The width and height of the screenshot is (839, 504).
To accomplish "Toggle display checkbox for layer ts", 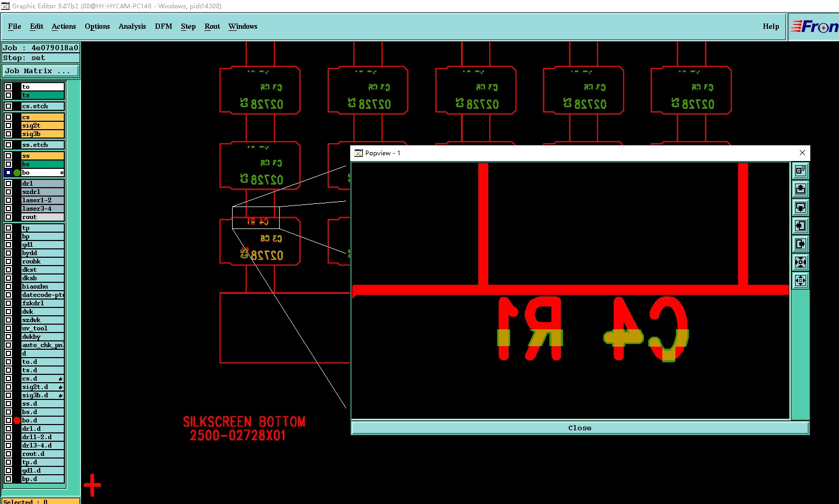I will point(8,95).
